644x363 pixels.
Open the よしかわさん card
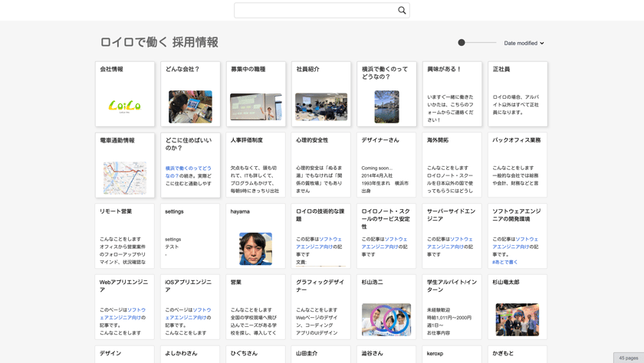[x=191, y=355]
